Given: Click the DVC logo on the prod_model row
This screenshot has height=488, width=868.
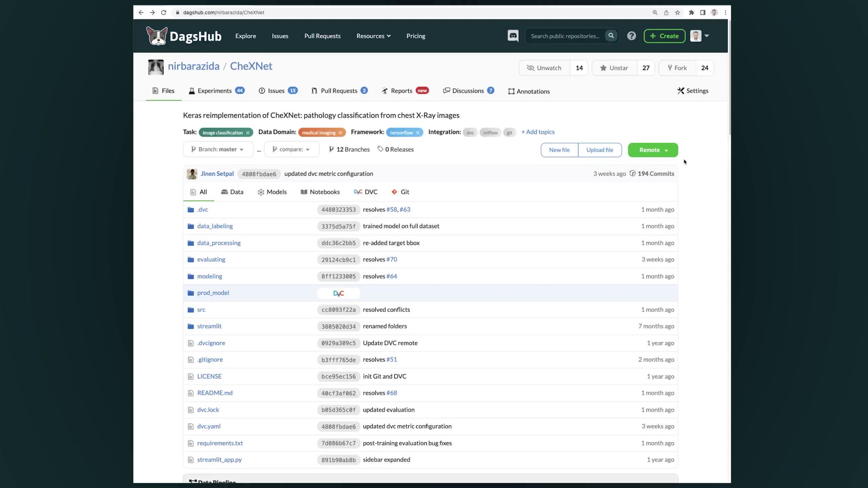Looking at the screenshot, I should click(x=338, y=293).
